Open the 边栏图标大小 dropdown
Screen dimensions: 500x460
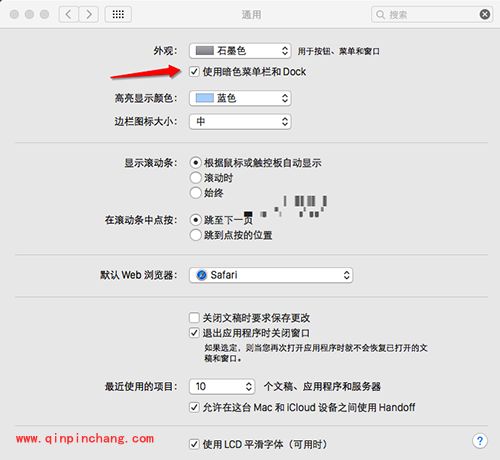240,122
